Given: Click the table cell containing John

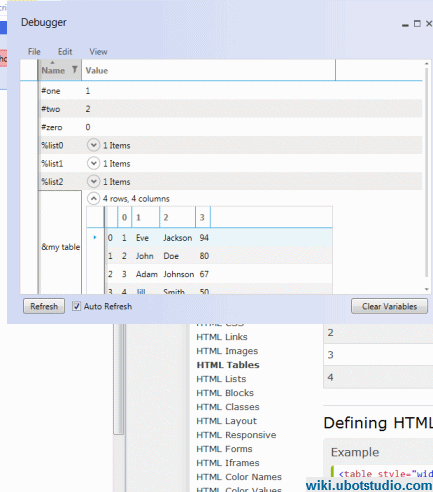Looking at the screenshot, I should pyautogui.click(x=144, y=256).
